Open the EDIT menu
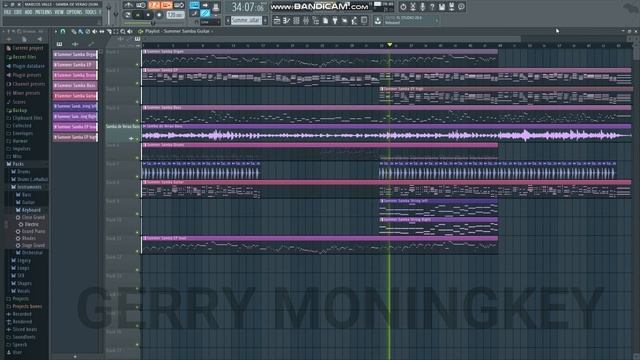Image resolution: width=640 pixels, height=360 pixels. pos(18,12)
